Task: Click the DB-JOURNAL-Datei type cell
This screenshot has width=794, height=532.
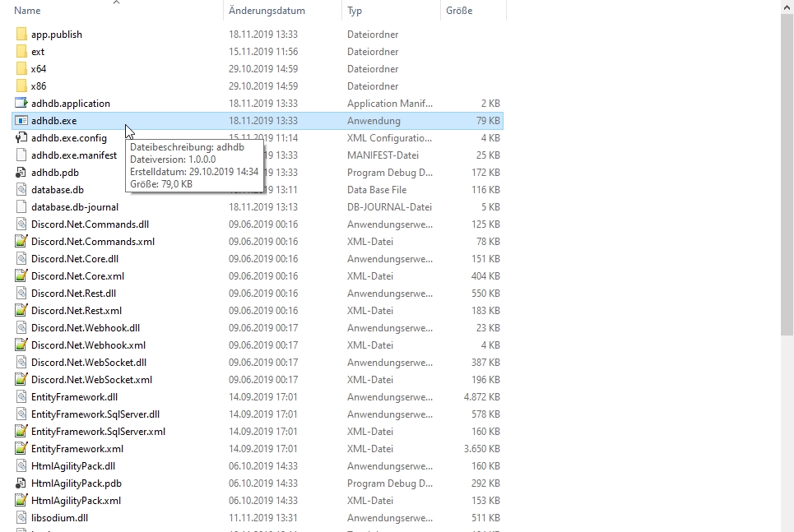Action: click(x=389, y=207)
